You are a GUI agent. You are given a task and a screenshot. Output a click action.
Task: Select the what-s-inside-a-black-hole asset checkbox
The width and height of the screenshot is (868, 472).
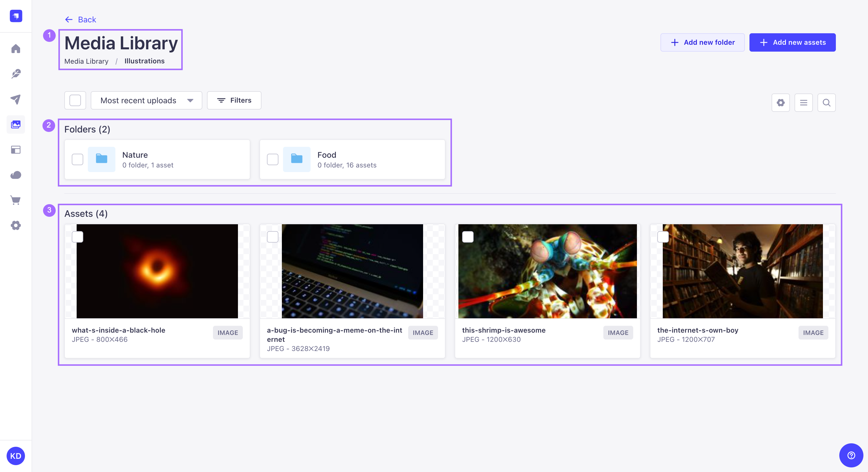(x=77, y=237)
